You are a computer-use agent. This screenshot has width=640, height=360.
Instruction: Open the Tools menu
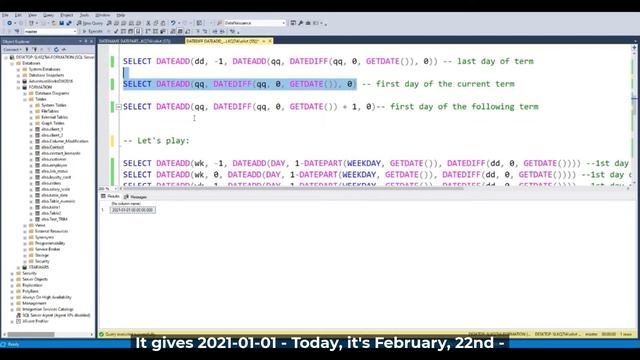click(x=84, y=15)
